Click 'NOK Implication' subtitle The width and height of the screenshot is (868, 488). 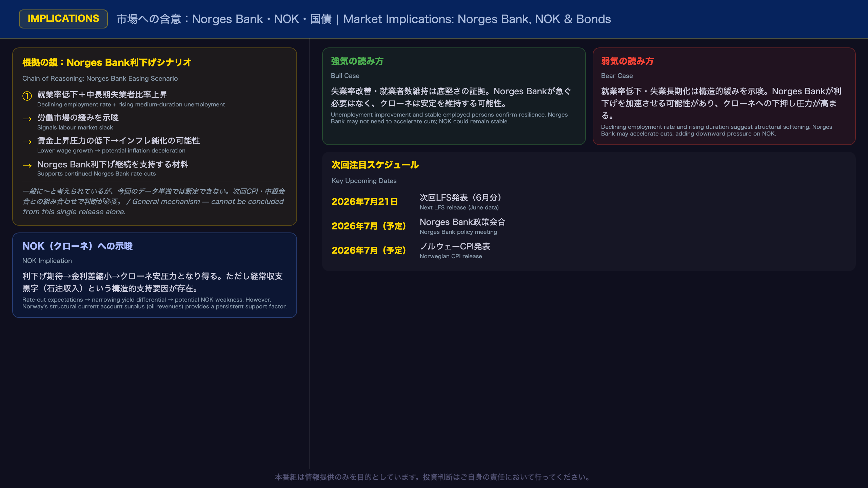47,261
